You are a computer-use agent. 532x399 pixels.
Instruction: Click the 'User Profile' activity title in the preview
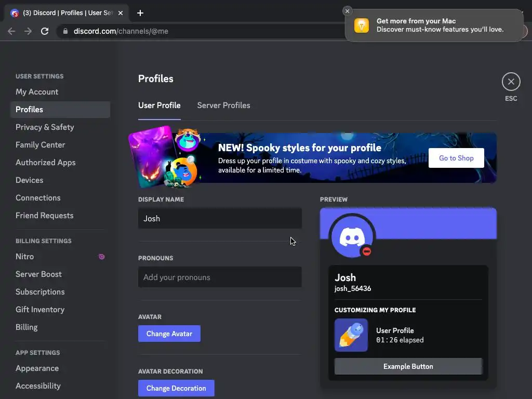(x=395, y=330)
